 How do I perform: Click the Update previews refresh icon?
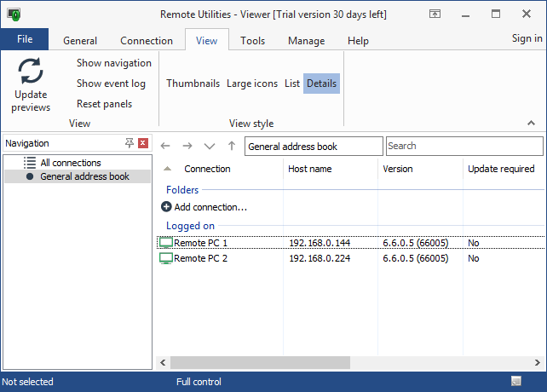pyautogui.click(x=31, y=72)
